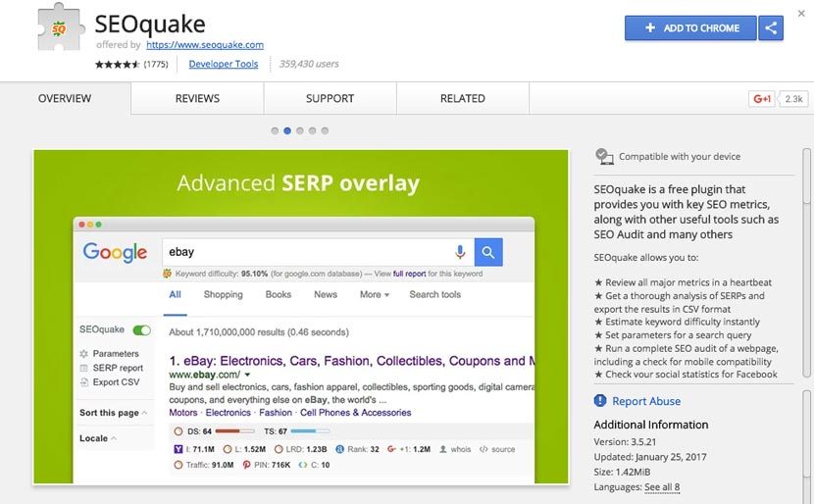Click the share icon button
This screenshot has height=504, width=814.
[771, 28]
